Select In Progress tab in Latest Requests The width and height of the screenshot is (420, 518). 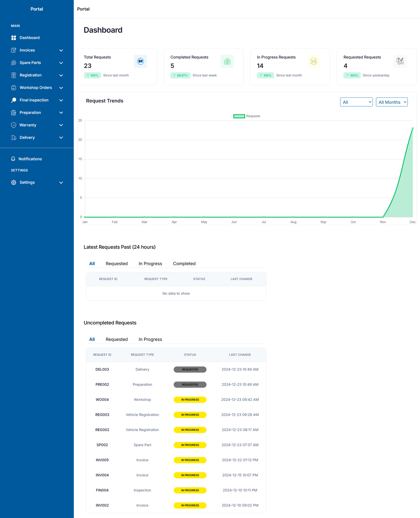click(x=150, y=264)
